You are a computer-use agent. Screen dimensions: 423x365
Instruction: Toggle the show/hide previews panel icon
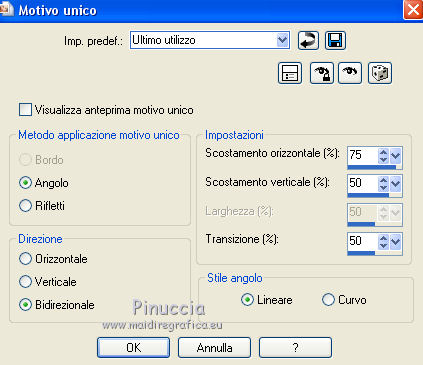(290, 73)
